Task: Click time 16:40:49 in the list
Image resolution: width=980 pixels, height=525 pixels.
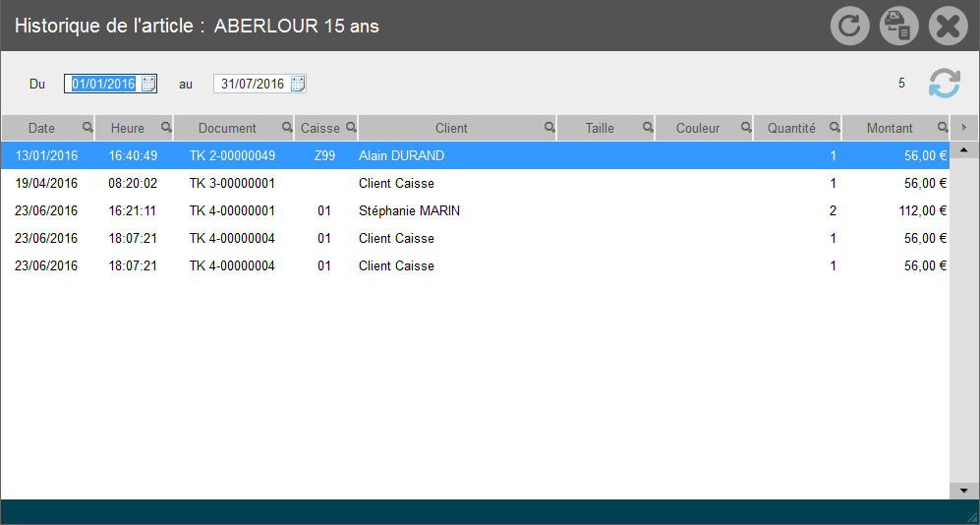Action: (x=133, y=155)
